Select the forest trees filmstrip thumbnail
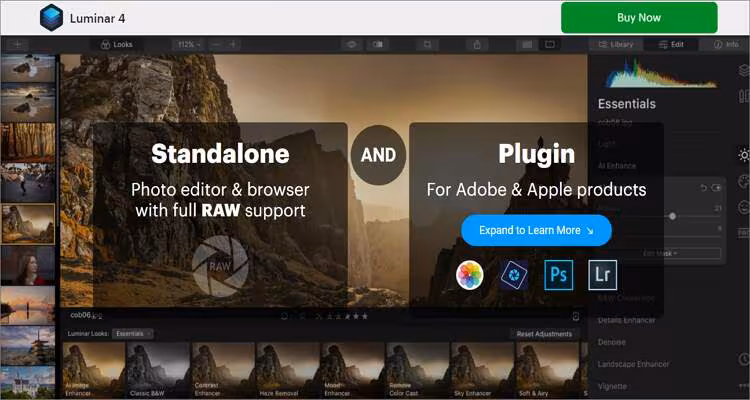The image size is (750, 400). (28, 143)
